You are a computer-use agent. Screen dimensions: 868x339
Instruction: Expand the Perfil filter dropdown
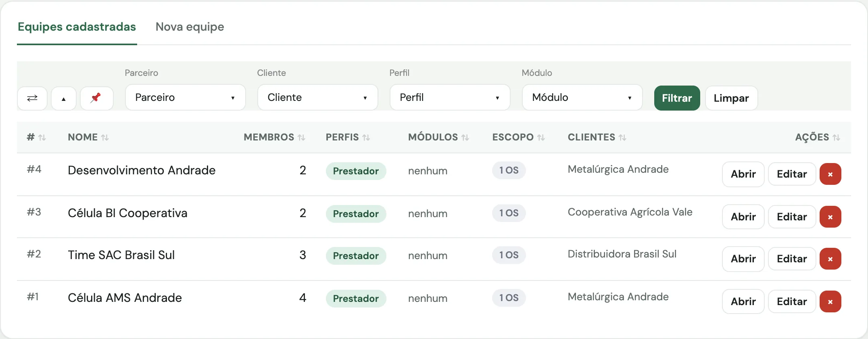pos(450,97)
